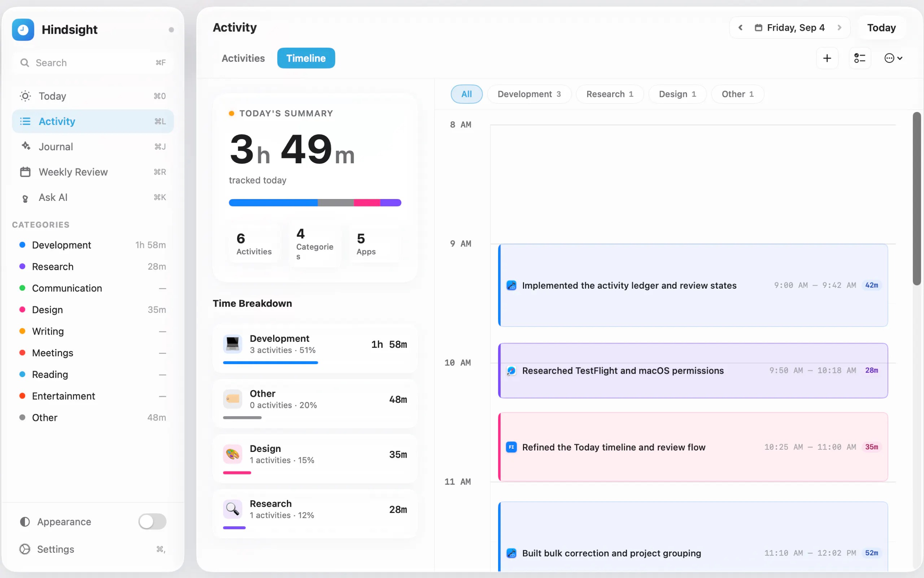Click the Xcode icon on activity ledger entry
This screenshot has height=578, width=924.
pos(511,285)
